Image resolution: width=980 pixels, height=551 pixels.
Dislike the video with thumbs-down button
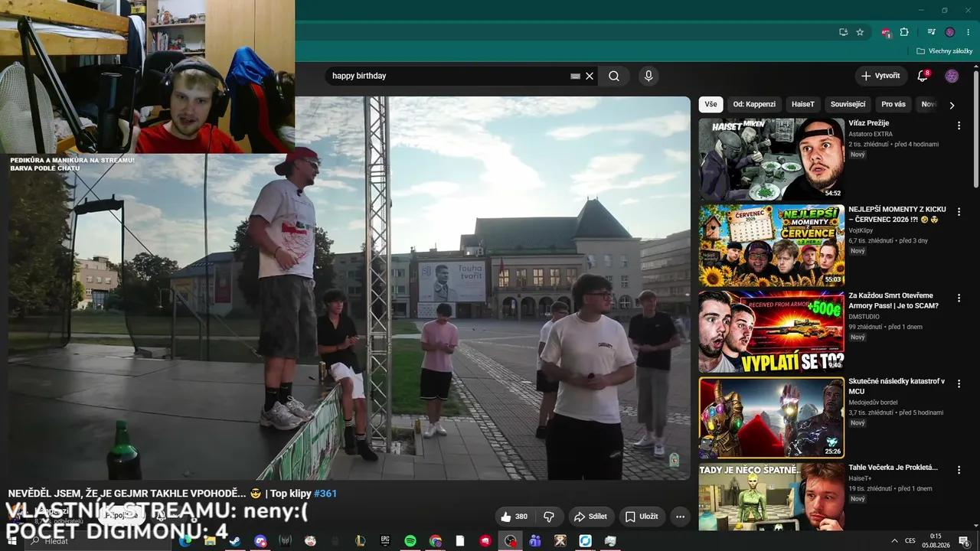point(549,517)
